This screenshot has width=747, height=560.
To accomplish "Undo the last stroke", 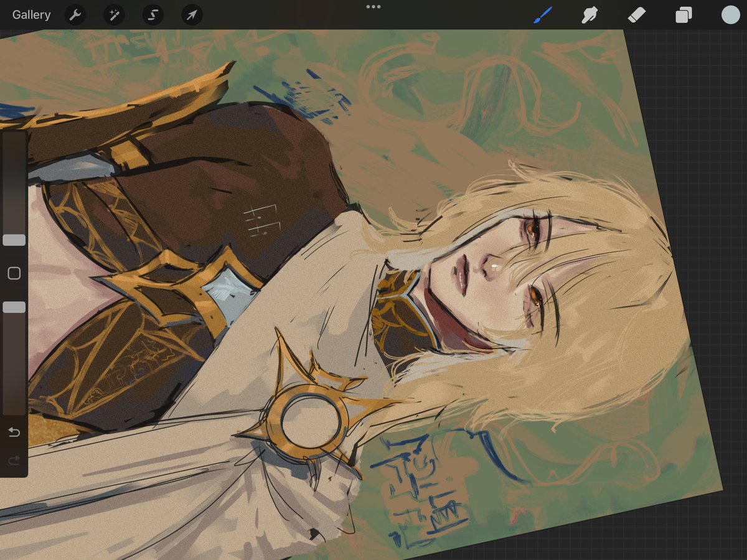I will [14, 432].
